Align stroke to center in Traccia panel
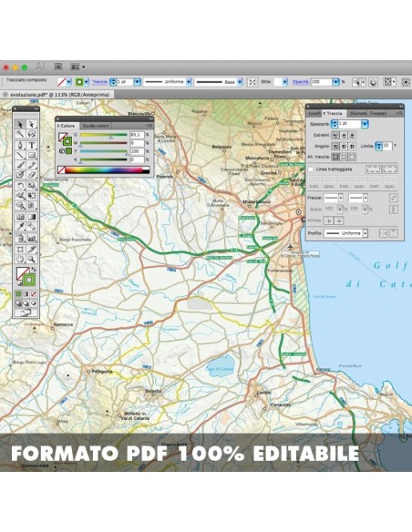 (335, 157)
